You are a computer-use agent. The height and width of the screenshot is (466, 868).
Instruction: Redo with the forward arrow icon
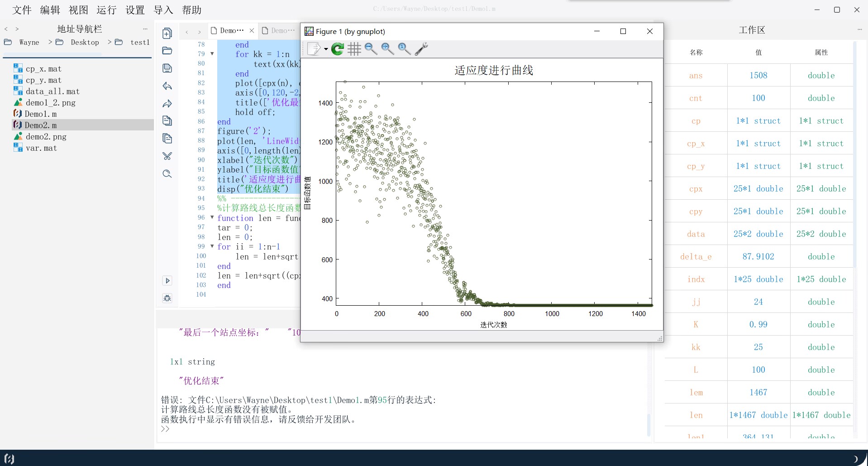point(167,104)
